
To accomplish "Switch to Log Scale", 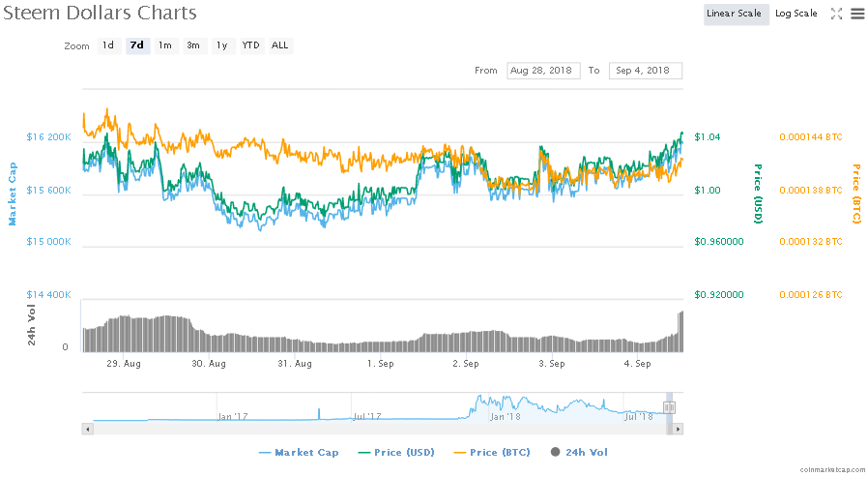I will (x=796, y=14).
